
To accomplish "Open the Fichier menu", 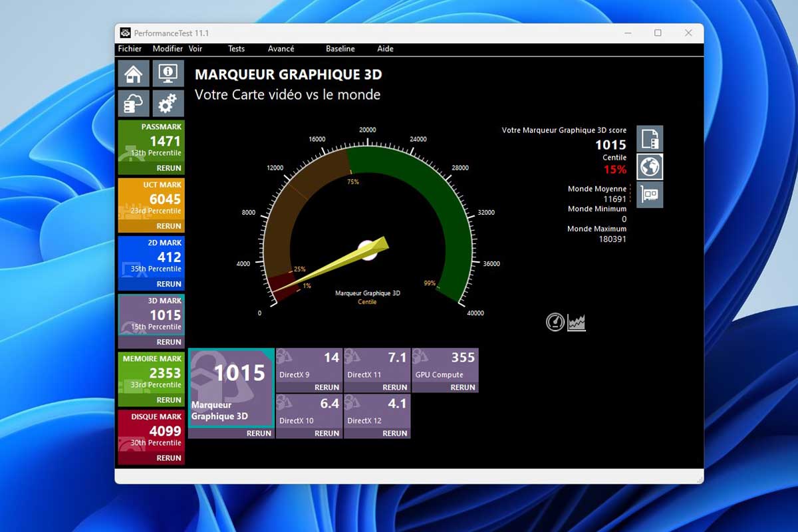I will [x=130, y=49].
